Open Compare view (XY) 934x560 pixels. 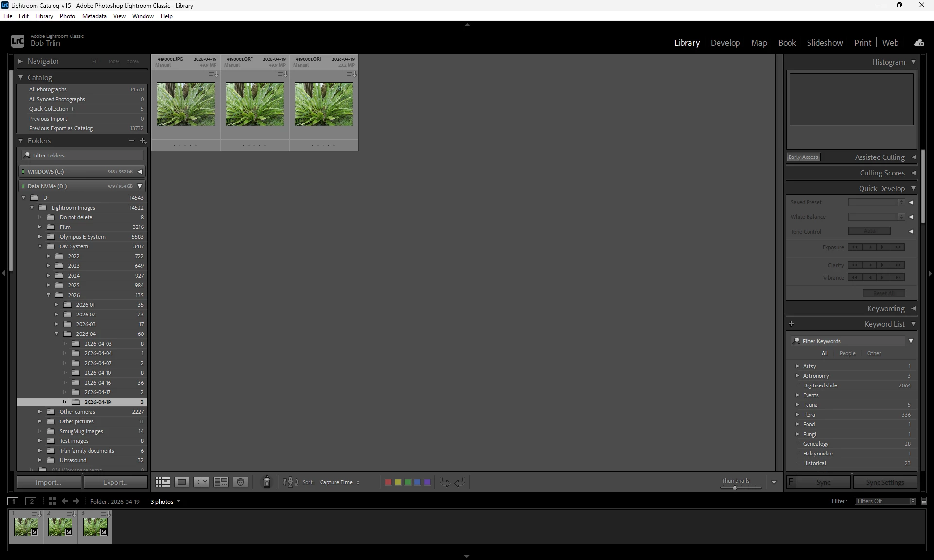[x=201, y=482]
